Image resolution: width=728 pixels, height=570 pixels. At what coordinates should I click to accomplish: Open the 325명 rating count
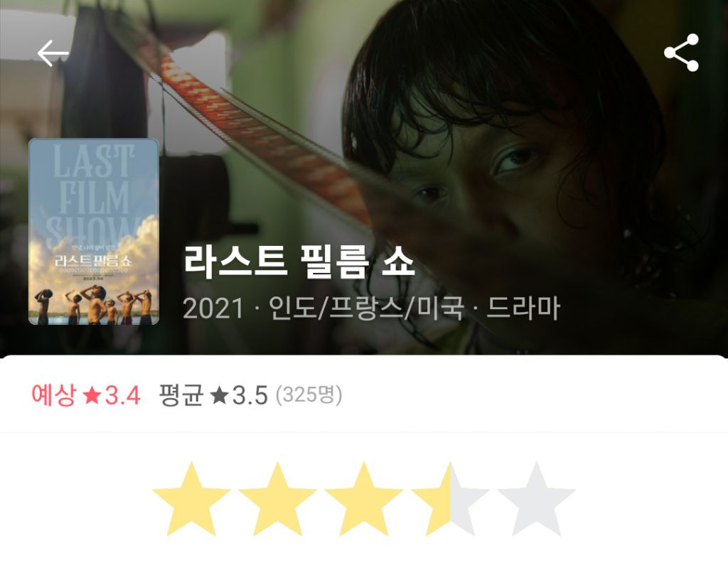click(309, 395)
